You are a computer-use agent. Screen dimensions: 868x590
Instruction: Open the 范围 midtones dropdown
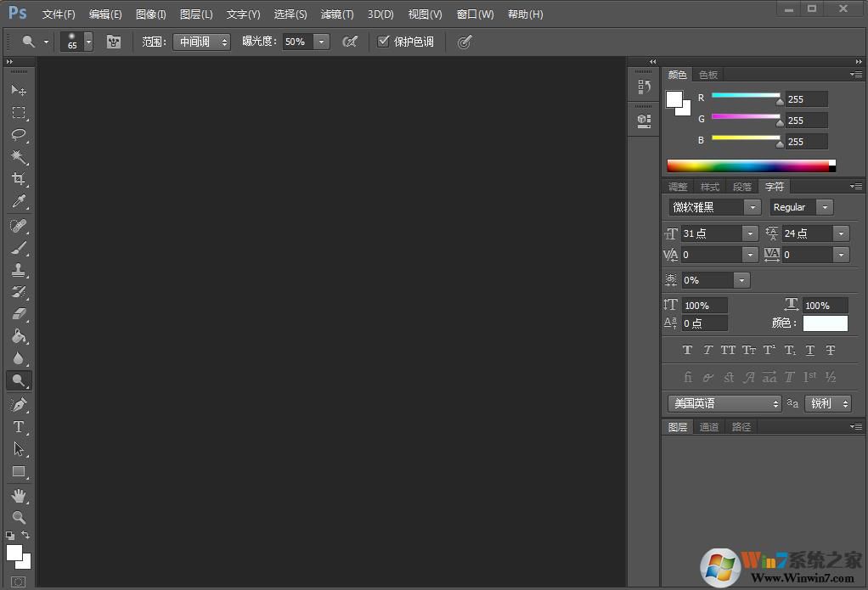201,41
